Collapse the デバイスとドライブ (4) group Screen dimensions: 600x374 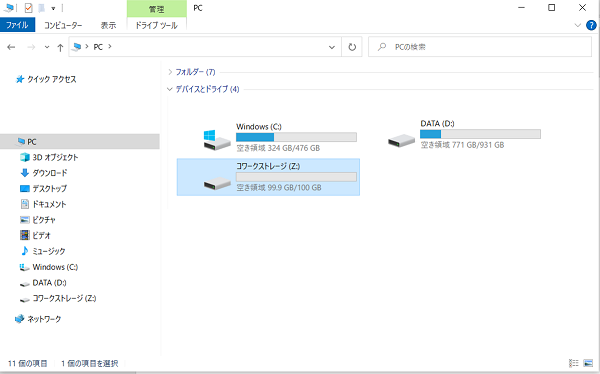coord(170,89)
